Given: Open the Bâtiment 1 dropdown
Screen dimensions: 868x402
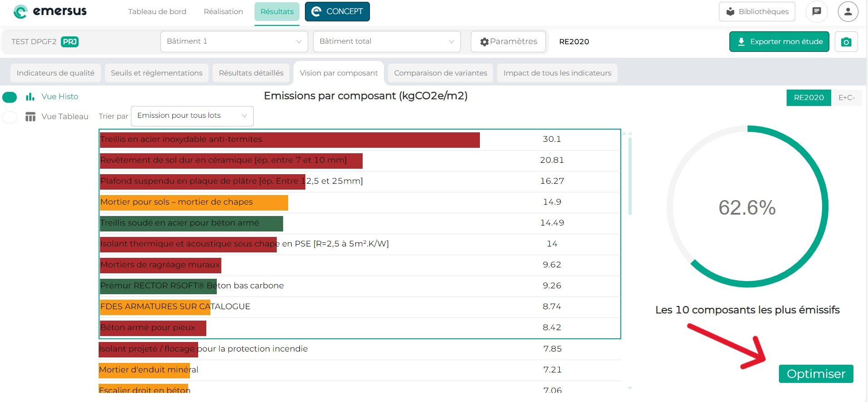Looking at the screenshot, I should pyautogui.click(x=234, y=41).
